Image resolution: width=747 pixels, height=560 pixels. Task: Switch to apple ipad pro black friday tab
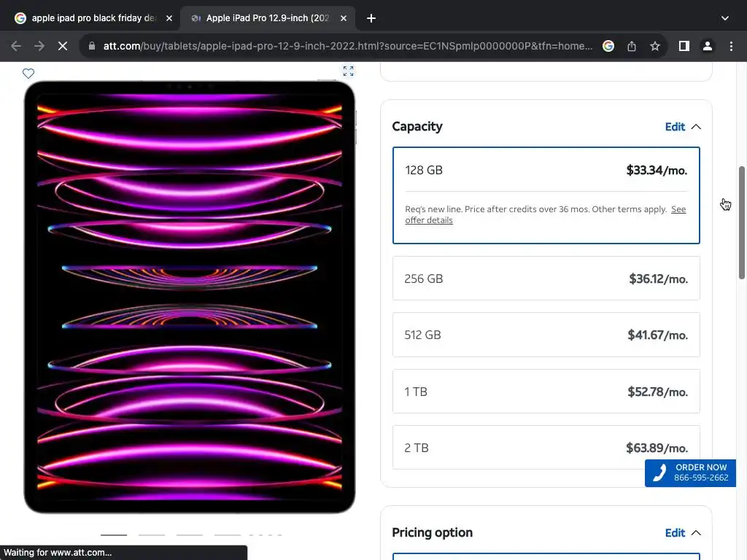pos(94,18)
